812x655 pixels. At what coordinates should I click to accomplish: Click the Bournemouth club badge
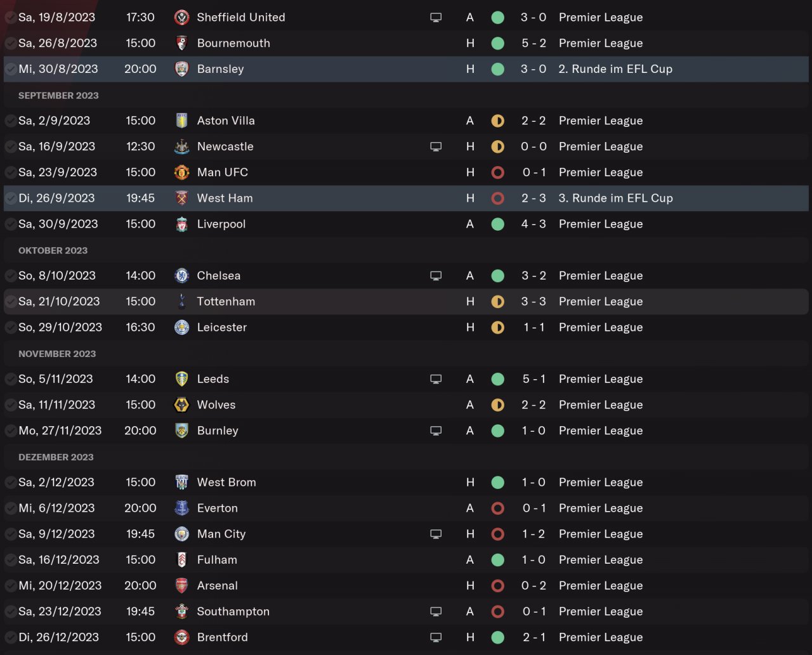coord(181,43)
